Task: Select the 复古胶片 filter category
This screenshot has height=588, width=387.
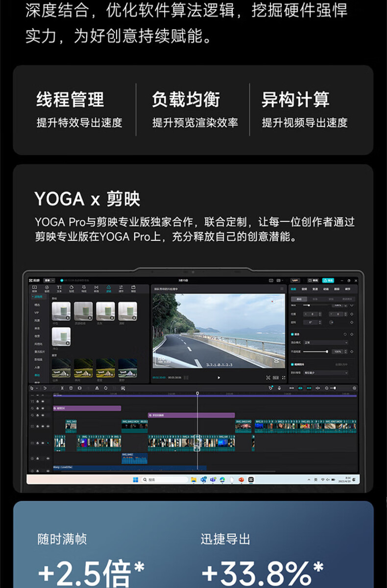Action: pos(39,352)
